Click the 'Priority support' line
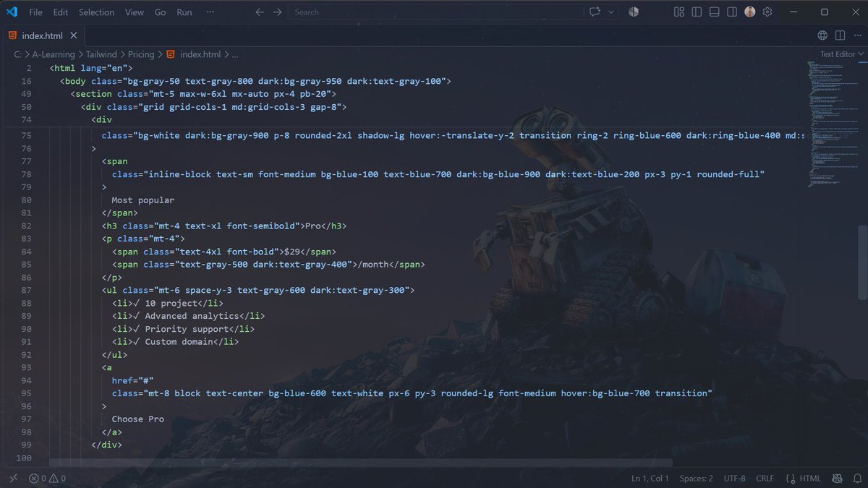The image size is (868, 488). [183, 329]
